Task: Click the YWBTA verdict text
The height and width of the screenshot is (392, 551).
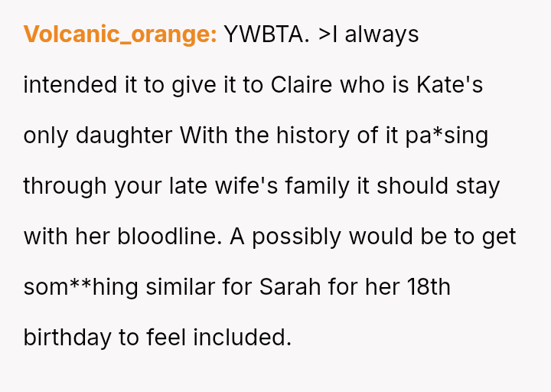Action: [267, 34]
